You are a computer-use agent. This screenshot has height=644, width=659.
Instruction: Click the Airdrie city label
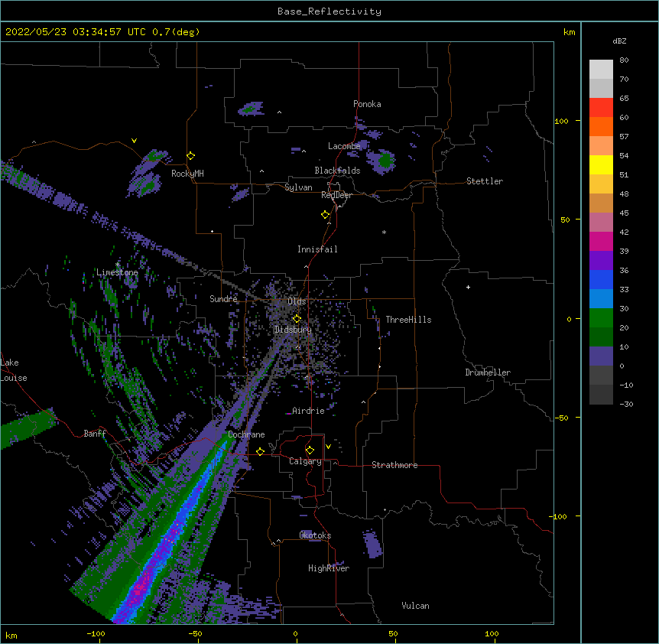coord(308,411)
